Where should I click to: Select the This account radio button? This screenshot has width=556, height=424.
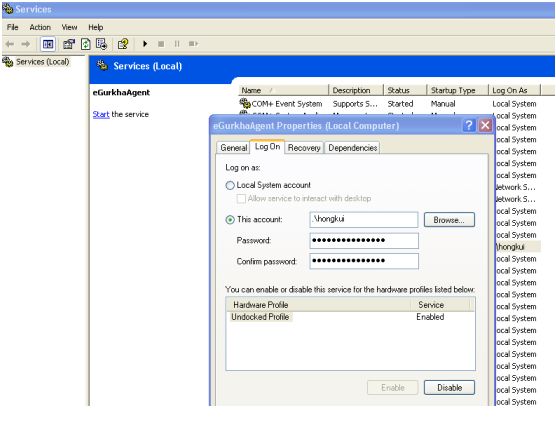[x=230, y=220]
